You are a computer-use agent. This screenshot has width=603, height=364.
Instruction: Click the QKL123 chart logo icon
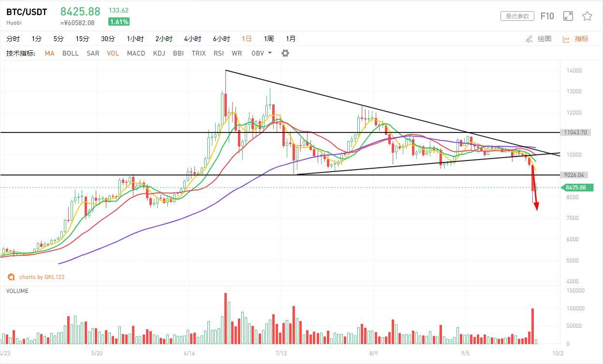pyautogui.click(x=11, y=277)
